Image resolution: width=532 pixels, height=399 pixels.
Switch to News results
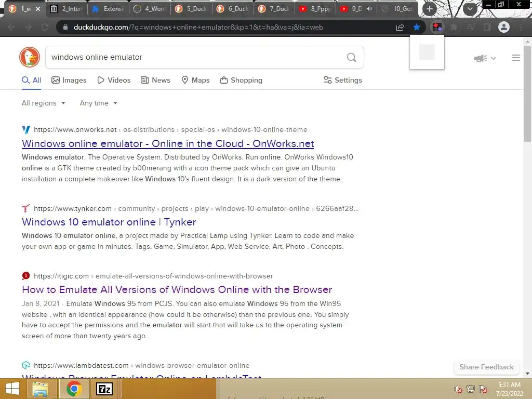click(x=156, y=81)
